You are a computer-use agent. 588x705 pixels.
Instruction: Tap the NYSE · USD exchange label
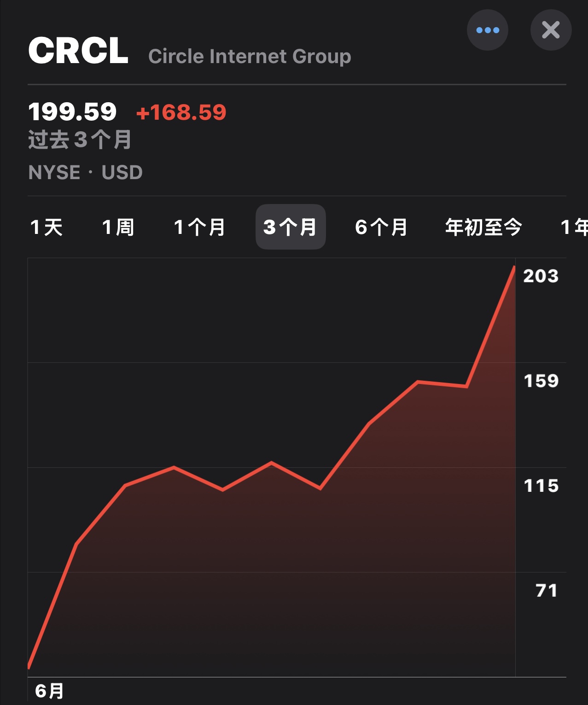coord(85,172)
